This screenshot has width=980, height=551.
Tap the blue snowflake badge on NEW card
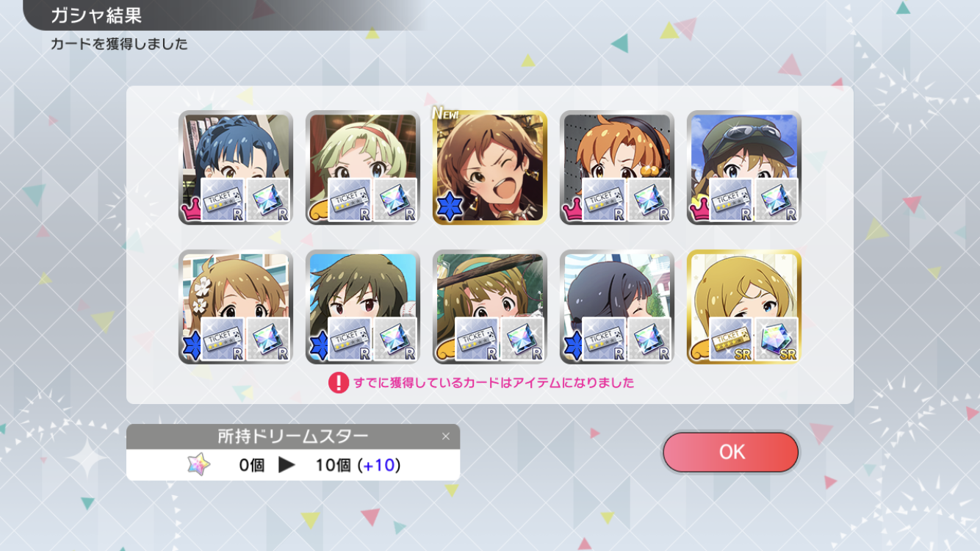pyautogui.click(x=447, y=209)
